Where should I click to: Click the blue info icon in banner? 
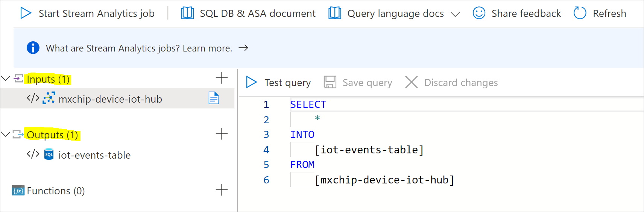tap(33, 48)
